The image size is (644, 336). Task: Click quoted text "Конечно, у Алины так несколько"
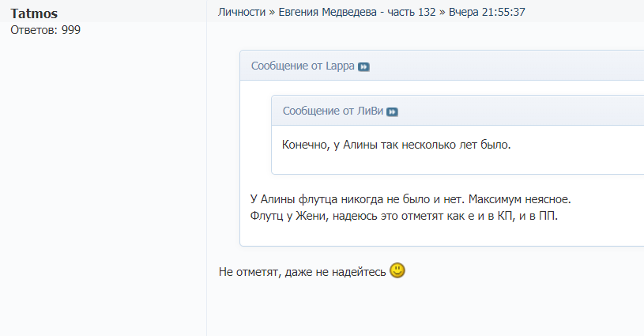(x=375, y=145)
